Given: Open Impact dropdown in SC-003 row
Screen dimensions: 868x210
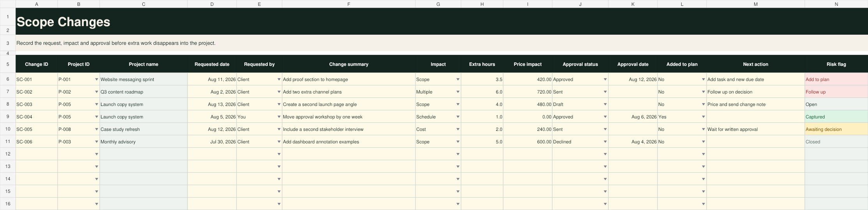Looking at the screenshot, I should click(x=458, y=104).
